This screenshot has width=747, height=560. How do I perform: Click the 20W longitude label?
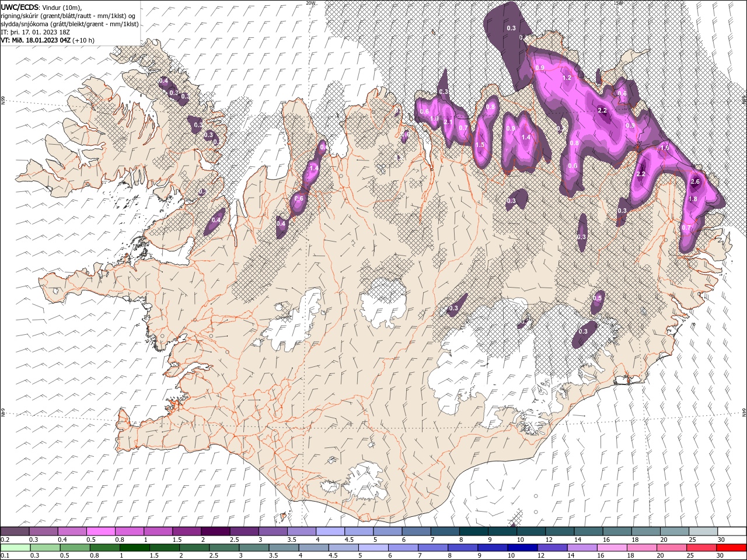[310, 3]
